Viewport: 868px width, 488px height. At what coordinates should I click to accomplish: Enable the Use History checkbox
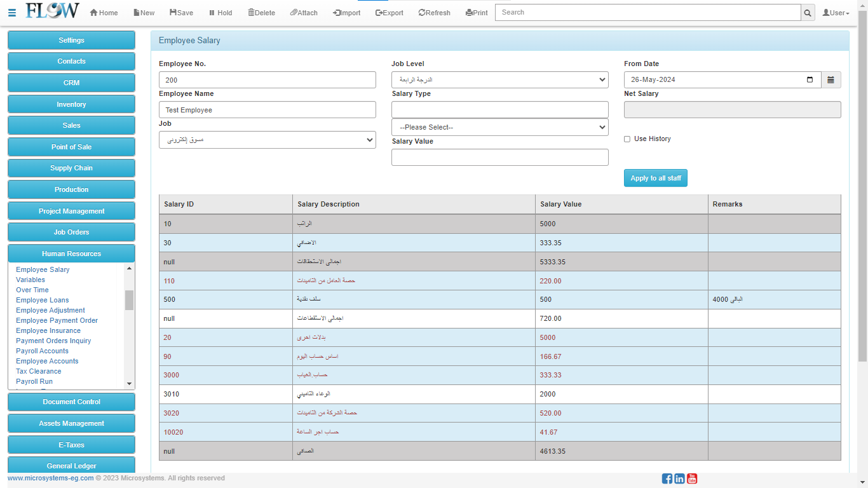point(627,139)
